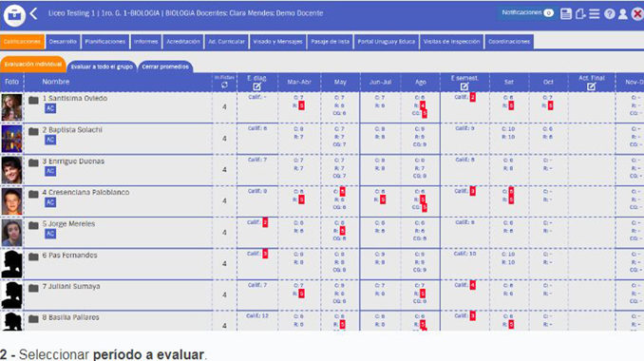Open the briefcase home logo
This screenshot has height=361, width=644.
14,15
